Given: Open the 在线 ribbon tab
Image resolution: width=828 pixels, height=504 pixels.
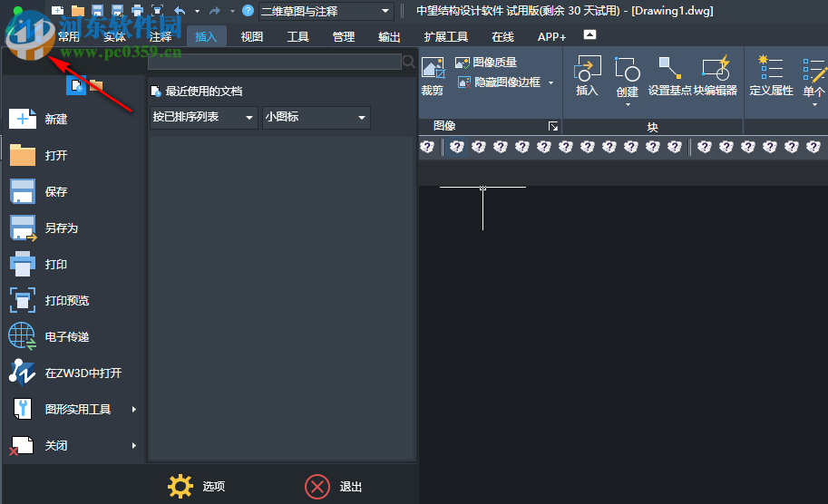Looking at the screenshot, I should 502,36.
